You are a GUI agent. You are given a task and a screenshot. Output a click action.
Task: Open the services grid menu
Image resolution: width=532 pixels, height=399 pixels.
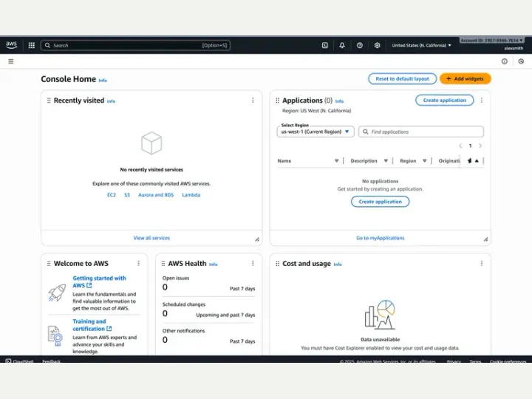(x=32, y=45)
